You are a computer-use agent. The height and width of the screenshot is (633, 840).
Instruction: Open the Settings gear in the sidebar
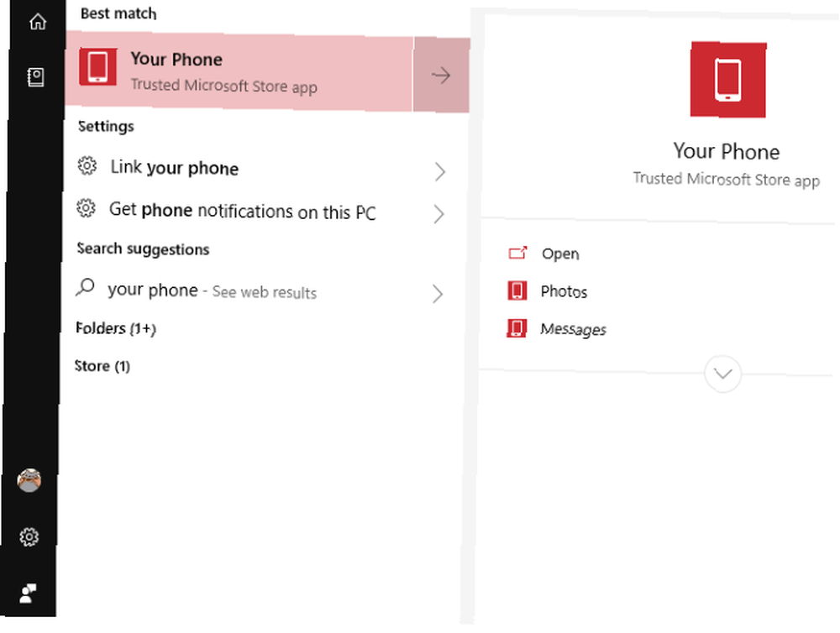(29, 536)
